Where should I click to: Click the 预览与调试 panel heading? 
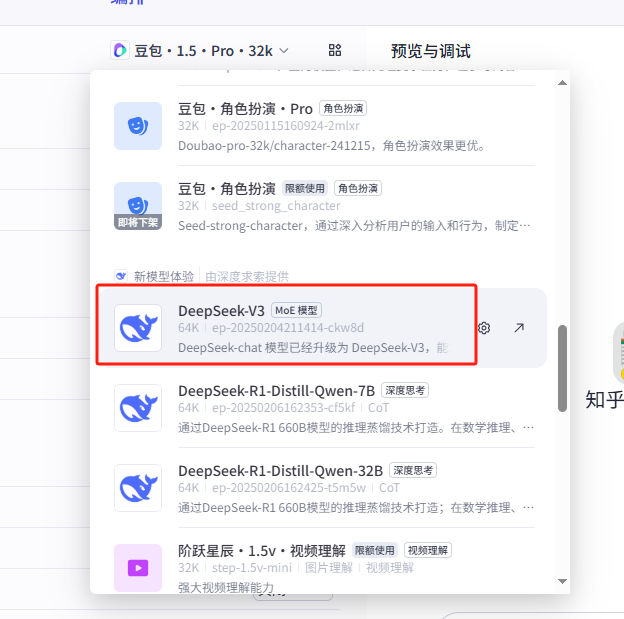click(x=431, y=51)
